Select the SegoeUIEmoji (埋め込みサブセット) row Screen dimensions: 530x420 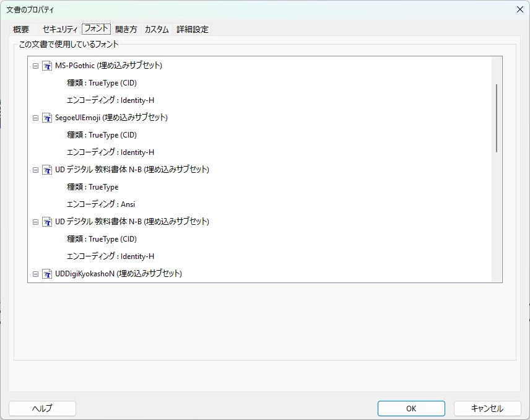coord(111,118)
